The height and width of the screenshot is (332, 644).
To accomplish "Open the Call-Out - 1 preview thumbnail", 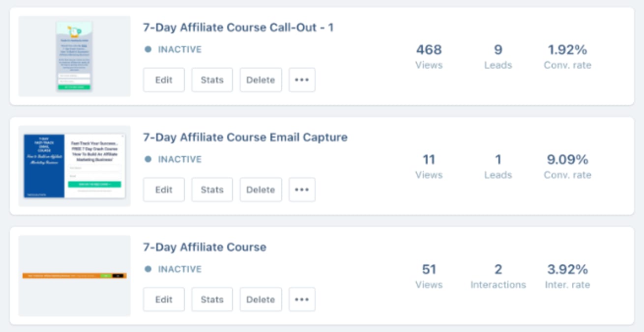I will 74,56.
